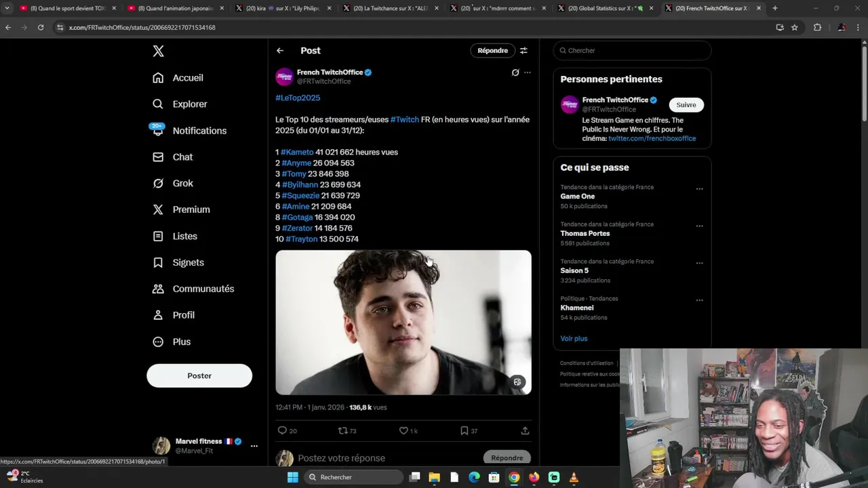The image size is (868, 488).
Task: Click the X logo in sidebar
Action: (158, 51)
